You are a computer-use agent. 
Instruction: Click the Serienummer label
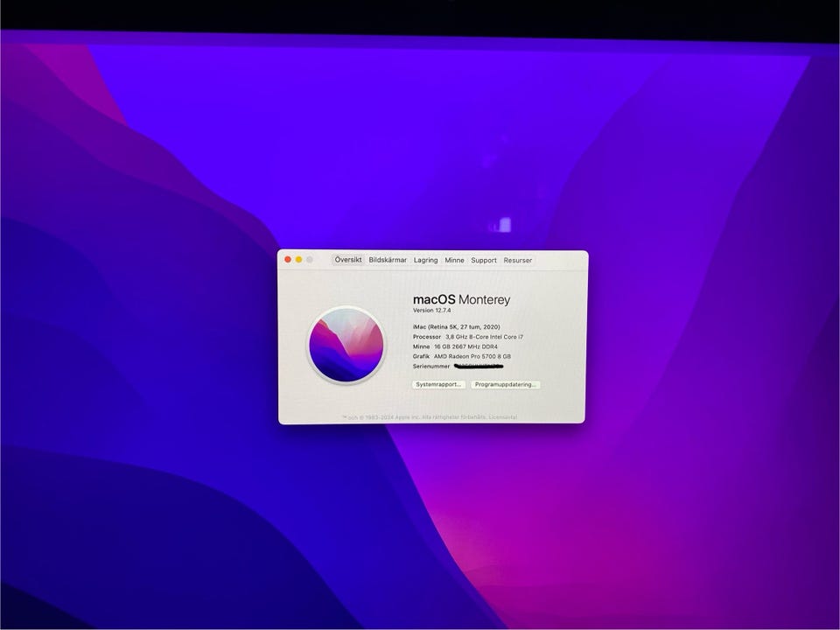click(x=431, y=367)
